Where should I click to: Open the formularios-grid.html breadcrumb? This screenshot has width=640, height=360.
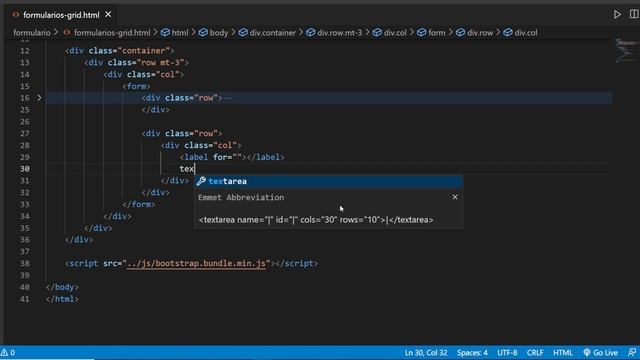[x=112, y=33]
